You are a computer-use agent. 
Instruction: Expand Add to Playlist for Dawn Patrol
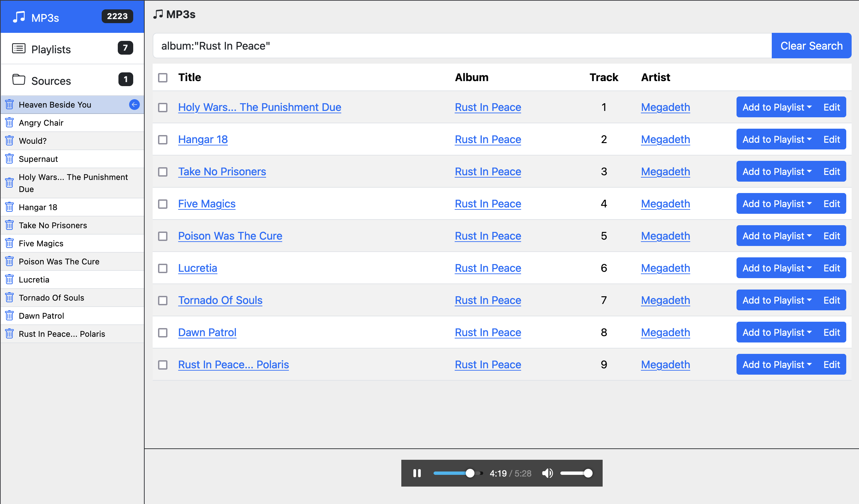777,332
